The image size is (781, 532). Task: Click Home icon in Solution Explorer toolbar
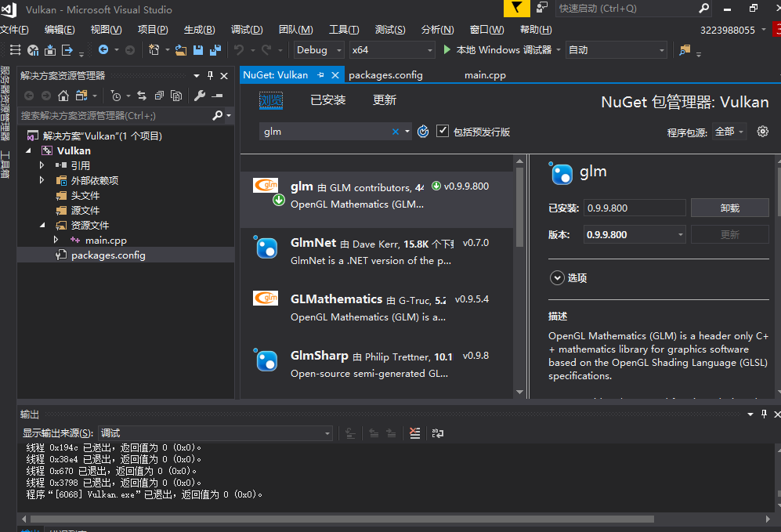pos(63,96)
